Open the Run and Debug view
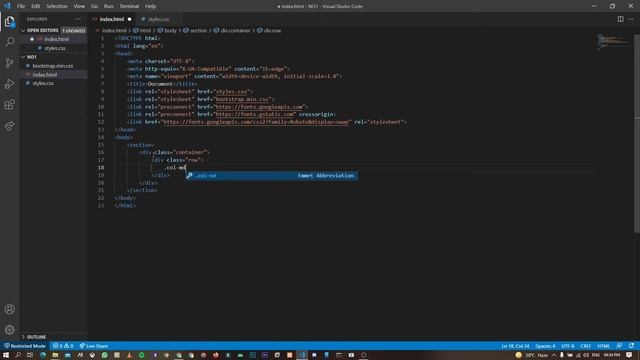 coord(9,84)
